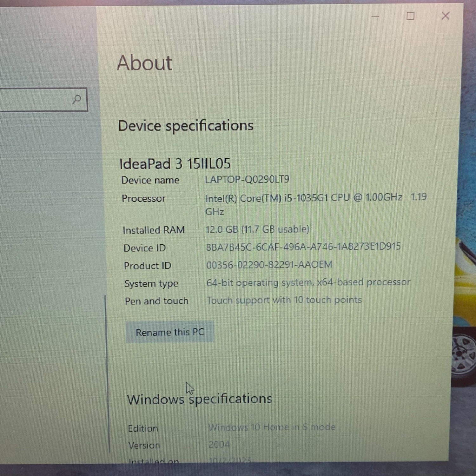Image resolution: width=476 pixels, height=476 pixels.
Task: Close the Settings window
Action: (x=446, y=16)
